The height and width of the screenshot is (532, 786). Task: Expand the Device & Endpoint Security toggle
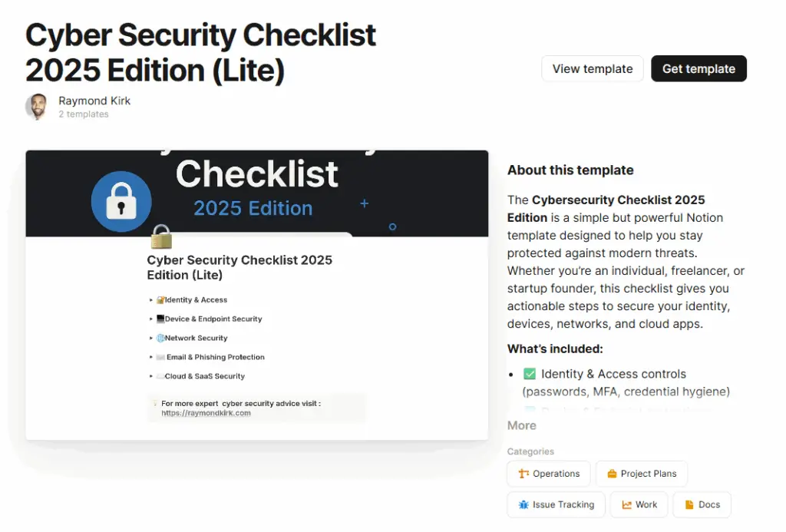tap(151, 319)
